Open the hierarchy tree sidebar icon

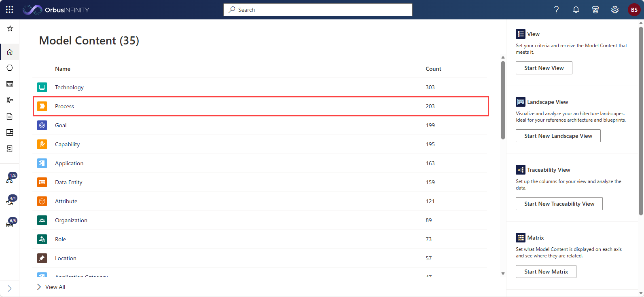click(x=10, y=100)
